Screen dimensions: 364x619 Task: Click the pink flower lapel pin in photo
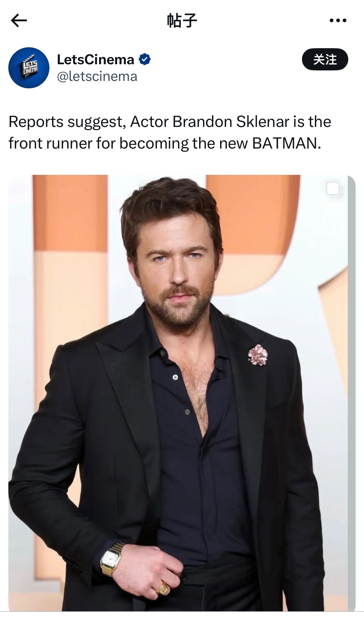258,355
